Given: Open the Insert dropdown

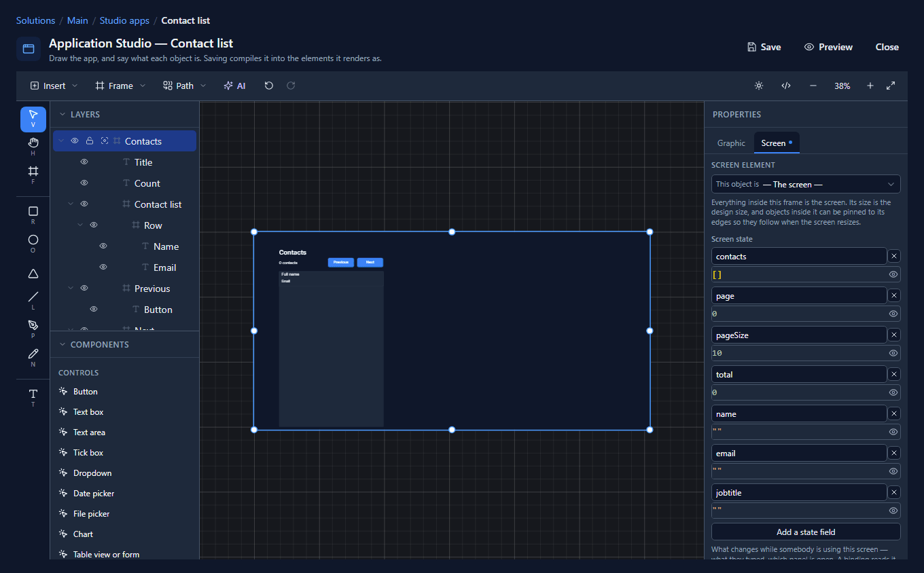Looking at the screenshot, I should pyautogui.click(x=54, y=86).
